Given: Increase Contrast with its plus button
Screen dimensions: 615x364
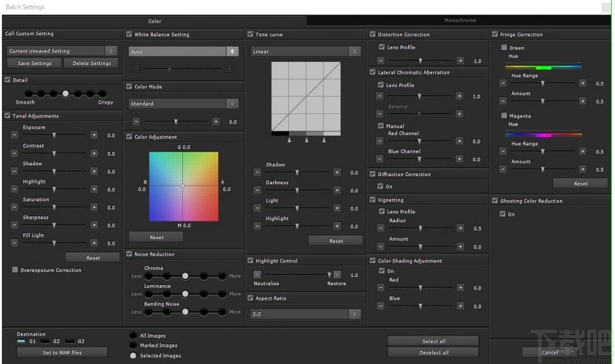Looking at the screenshot, I should coord(94,153).
